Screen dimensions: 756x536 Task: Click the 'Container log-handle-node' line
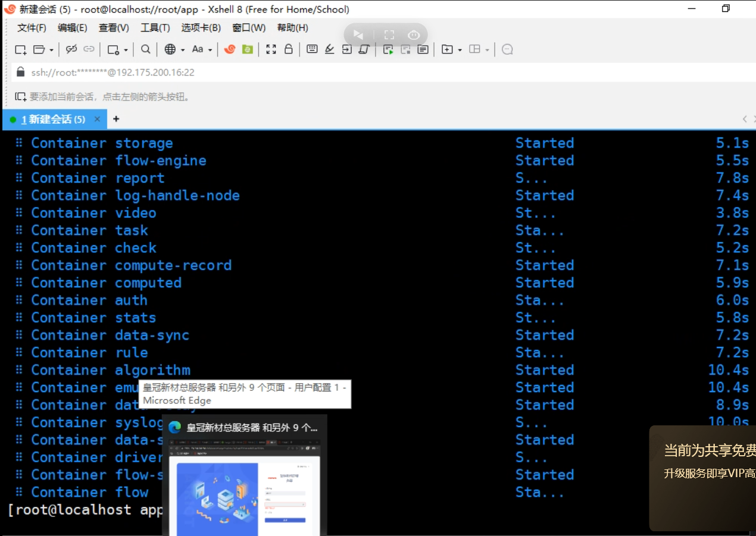click(x=135, y=195)
